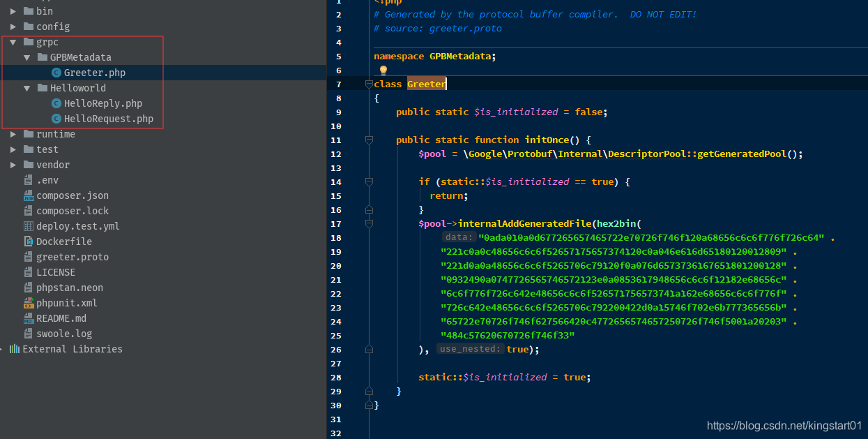
Task: Click the getGeneratedPool method call
Action: (x=741, y=154)
